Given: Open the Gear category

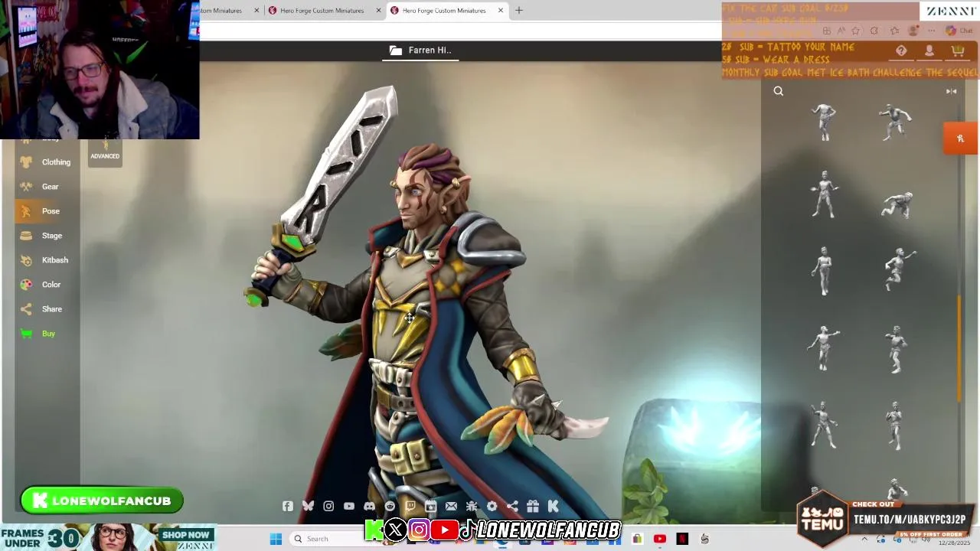Looking at the screenshot, I should pyautogui.click(x=46, y=187).
